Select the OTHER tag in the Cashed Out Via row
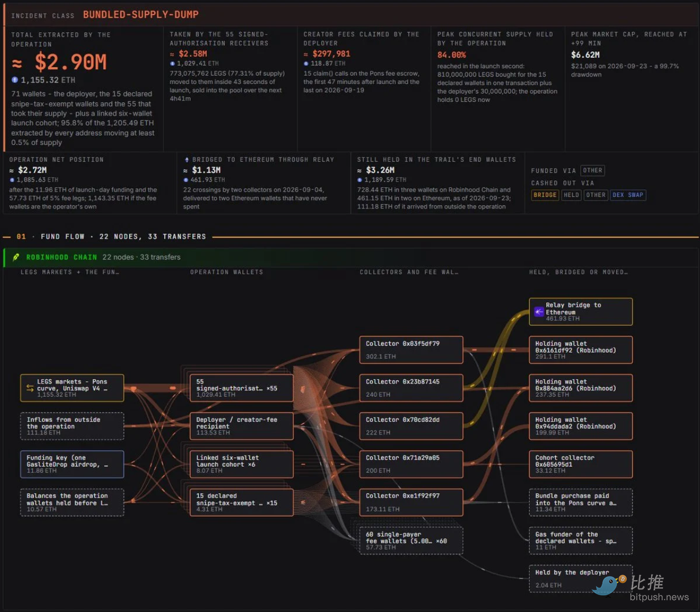 (596, 195)
